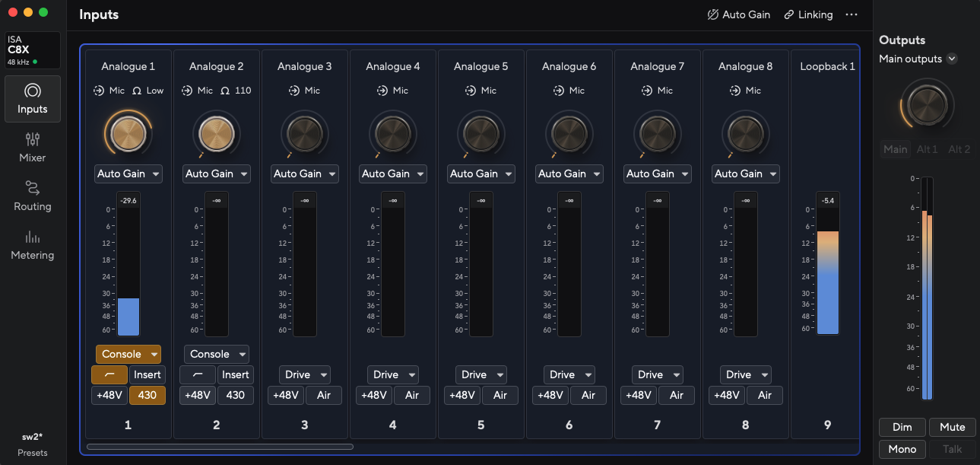Screen dimensions: 980x465
Task: Click Analogue 1 impedance Low icon
Action: [x=137, y=91]
